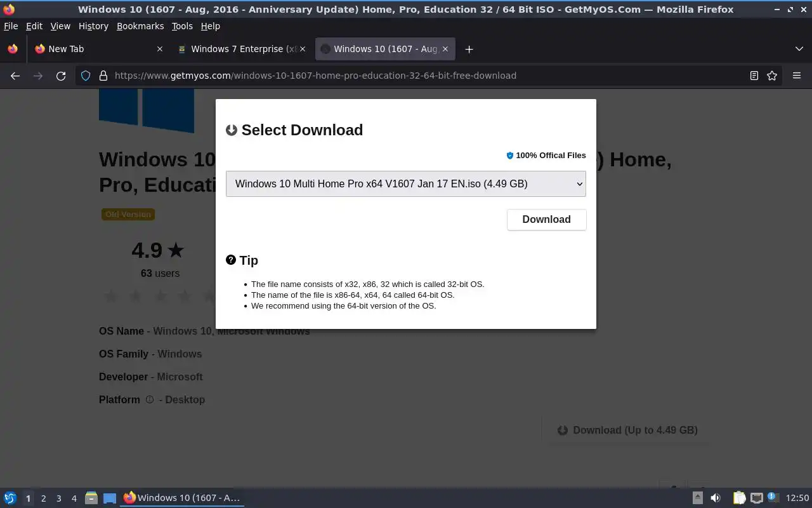Click the clipboard tray icon
Viewport: 812px width, 508px height.
click(x=739, y=498)
